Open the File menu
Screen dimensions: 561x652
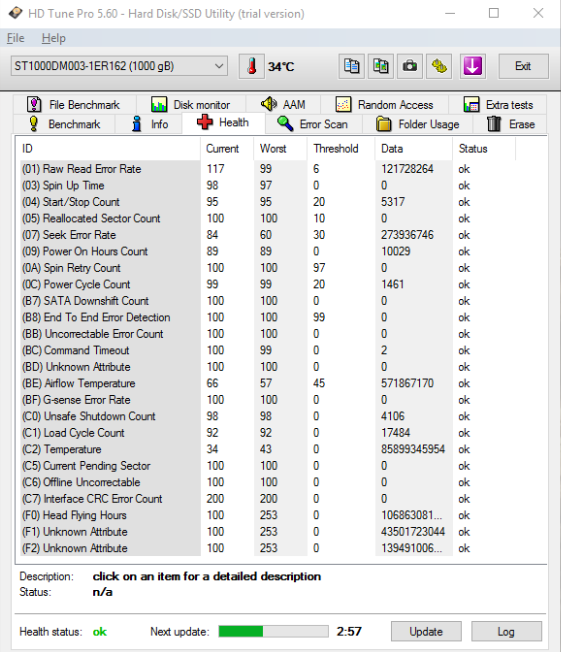pyautogui.click(x=16, y=38)
